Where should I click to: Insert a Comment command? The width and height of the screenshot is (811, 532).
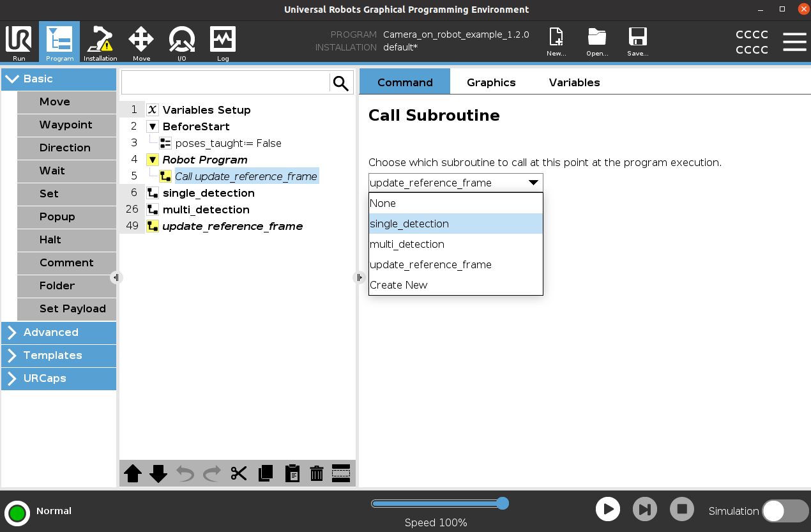coord(66,263)
